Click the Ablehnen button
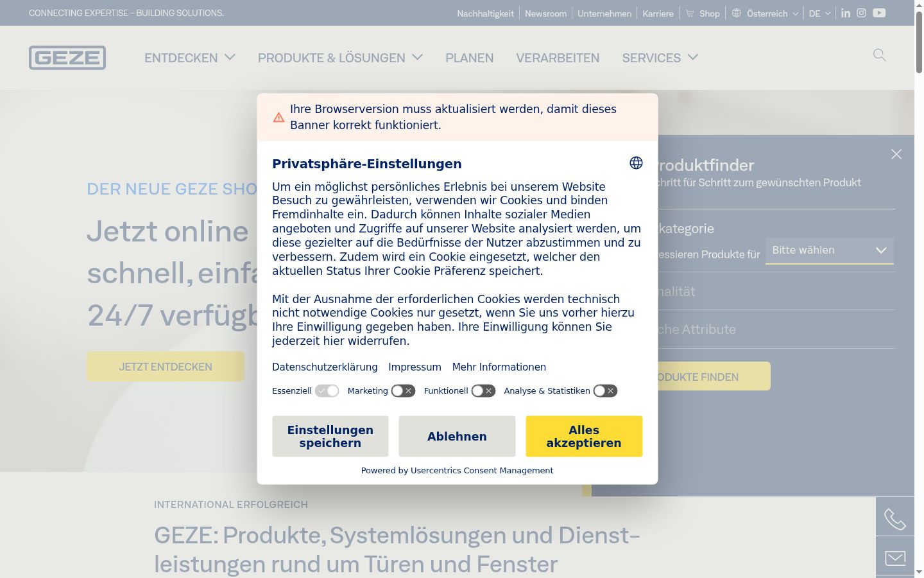This screenshot has height=578, width=924. pos(457,437)
